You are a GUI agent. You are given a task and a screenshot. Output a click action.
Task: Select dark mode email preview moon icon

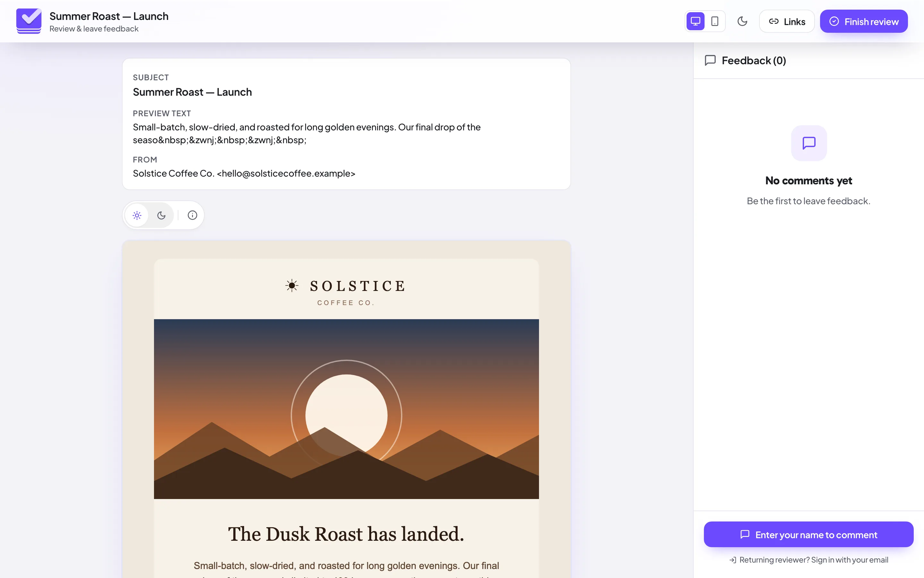[161, 215]
